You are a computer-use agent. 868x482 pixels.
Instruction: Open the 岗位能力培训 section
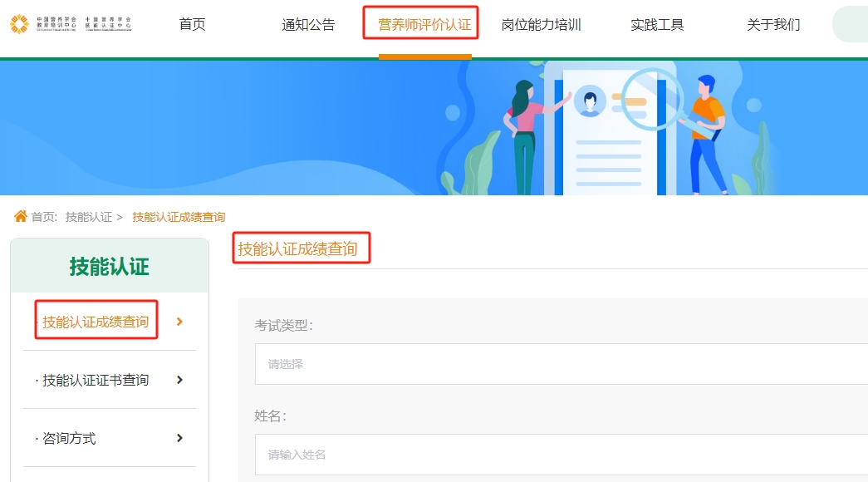coord(541,25)
